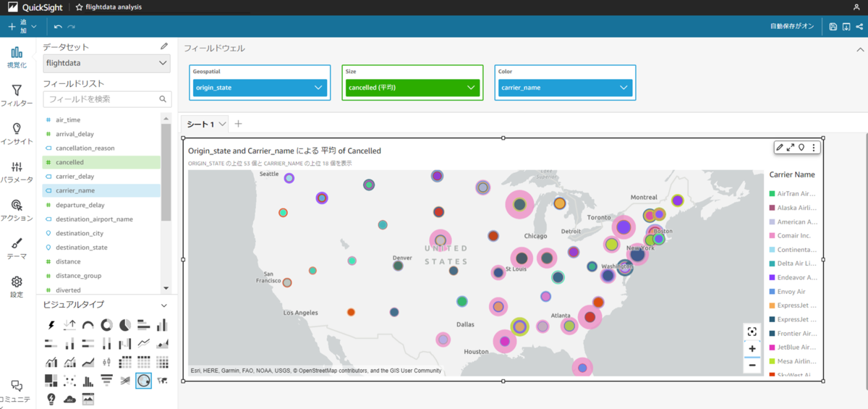Open the Themes brush panel
868x409 pixels.
pyautogui.click(x=16, y=248)
